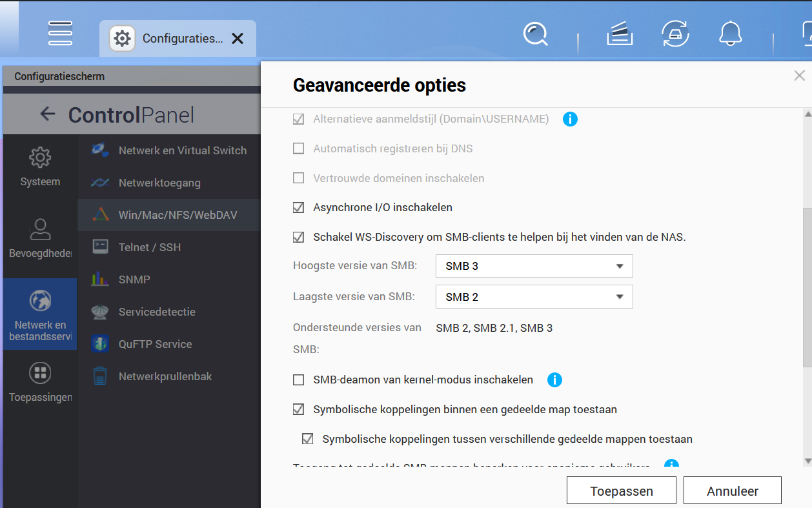This screenshot has width=812, height=508.
Task: Expand the Laagste versie van SMB dropdown
Action: [x=534, y=297]
